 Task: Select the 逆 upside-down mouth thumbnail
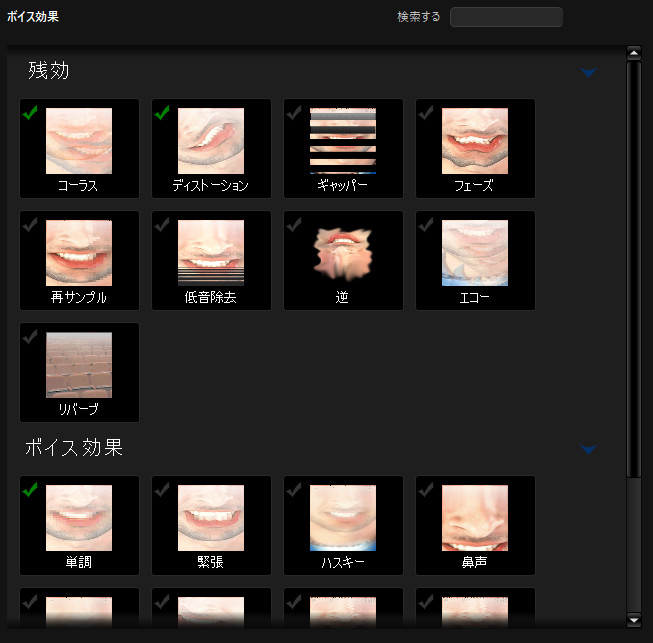pos(343,253)
